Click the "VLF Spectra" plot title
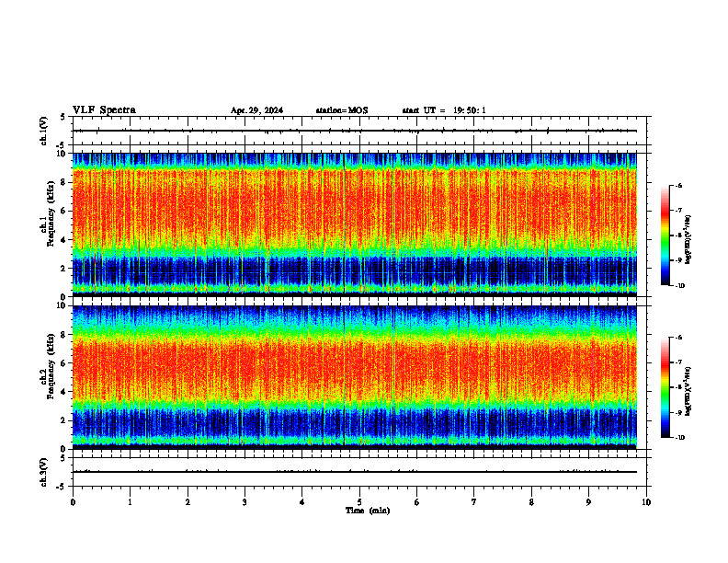The image size is (728, 563). [x=104, y=110]
